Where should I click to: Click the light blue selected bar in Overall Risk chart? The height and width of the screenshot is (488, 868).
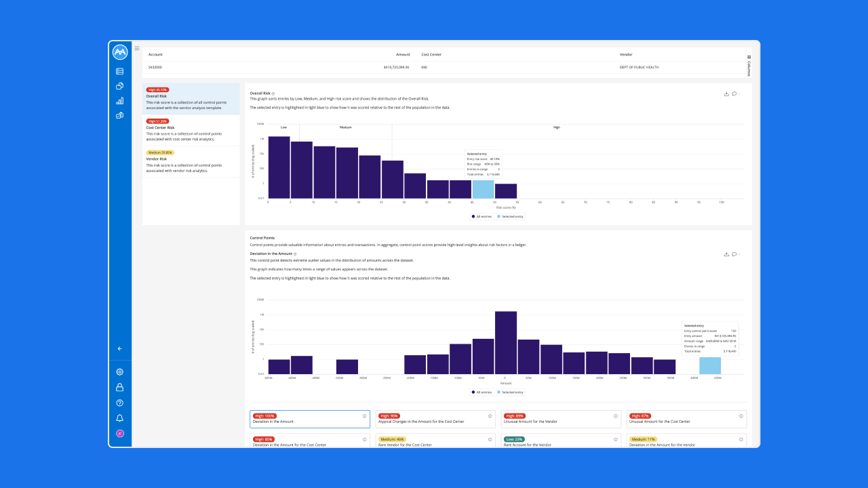(x=484, y=189)
